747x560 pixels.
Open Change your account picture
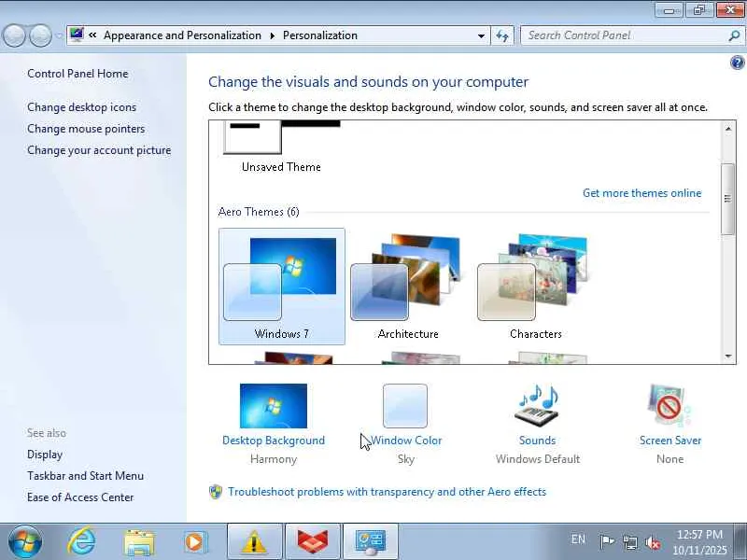[x=99, y=150]
